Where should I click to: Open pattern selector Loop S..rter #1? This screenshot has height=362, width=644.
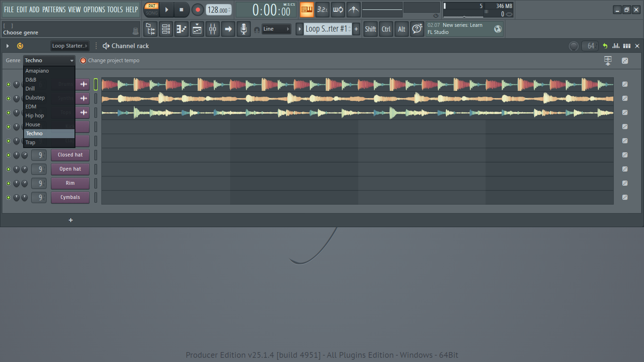pyautogui.click(x=327, y=29)
